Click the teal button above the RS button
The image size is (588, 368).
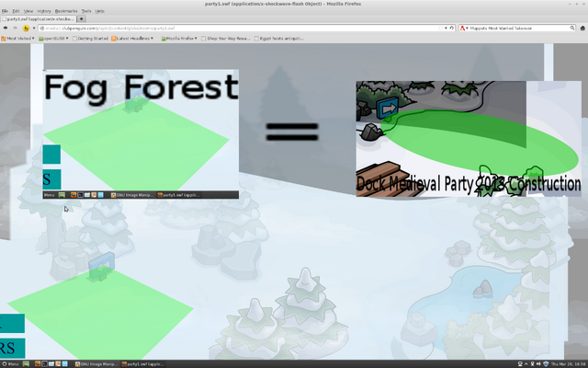coord(12,323)
